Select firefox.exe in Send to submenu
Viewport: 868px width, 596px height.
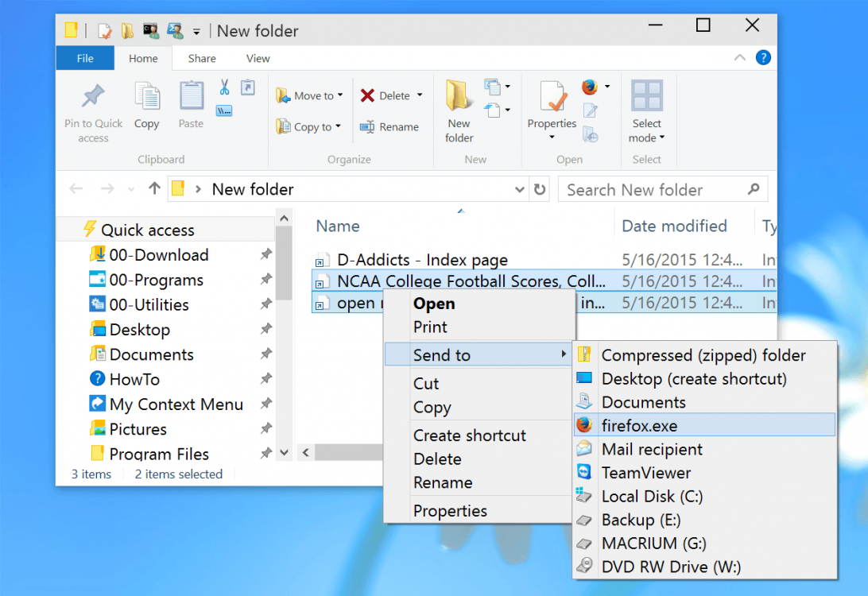pos(705,426)
